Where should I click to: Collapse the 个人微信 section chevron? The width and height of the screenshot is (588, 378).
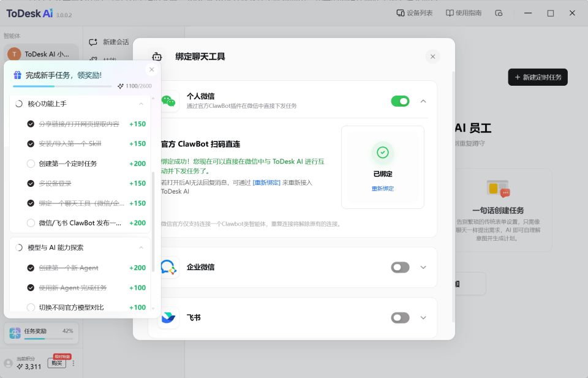coord(423,101)
